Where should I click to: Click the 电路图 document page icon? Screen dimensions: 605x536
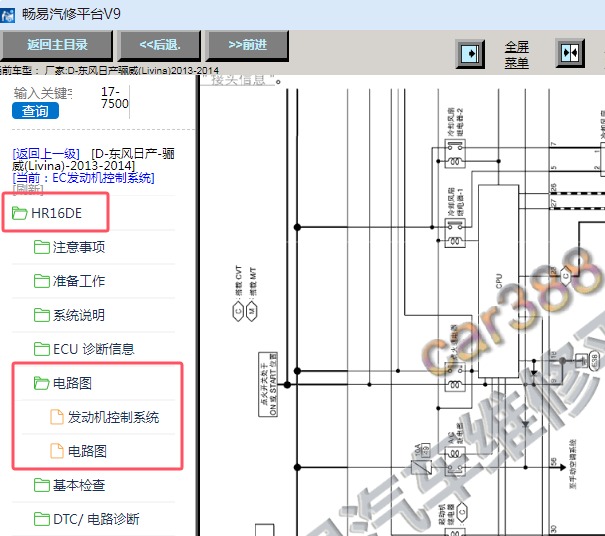57,451
